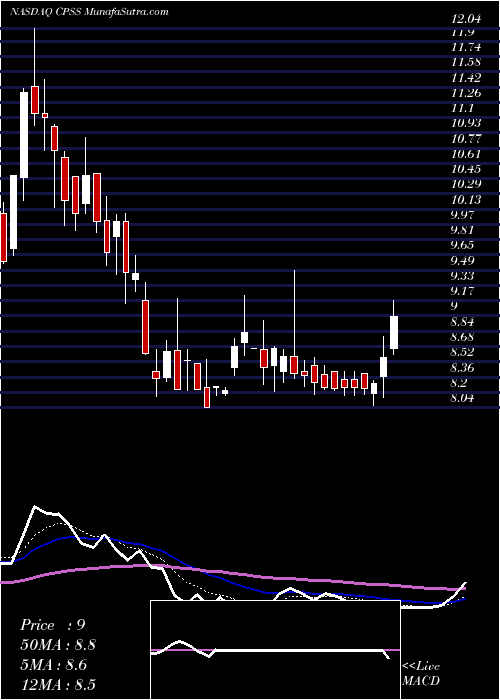Viewport: 500px width, 700px height.
Task: Click the 11.42 price axis label
Action: pyautogui.click(x=466, y=79)
